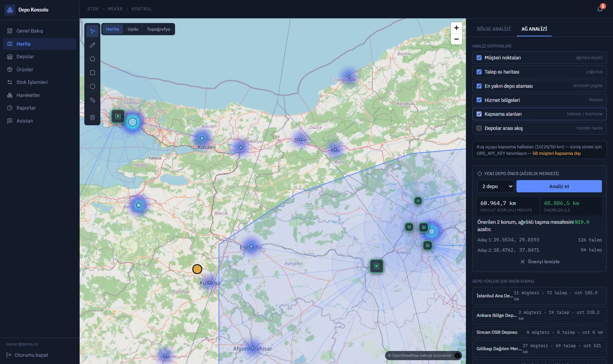This screenshot has height=364, width=613.
Task: Open Ürünler section
Action: click(39, 69)
